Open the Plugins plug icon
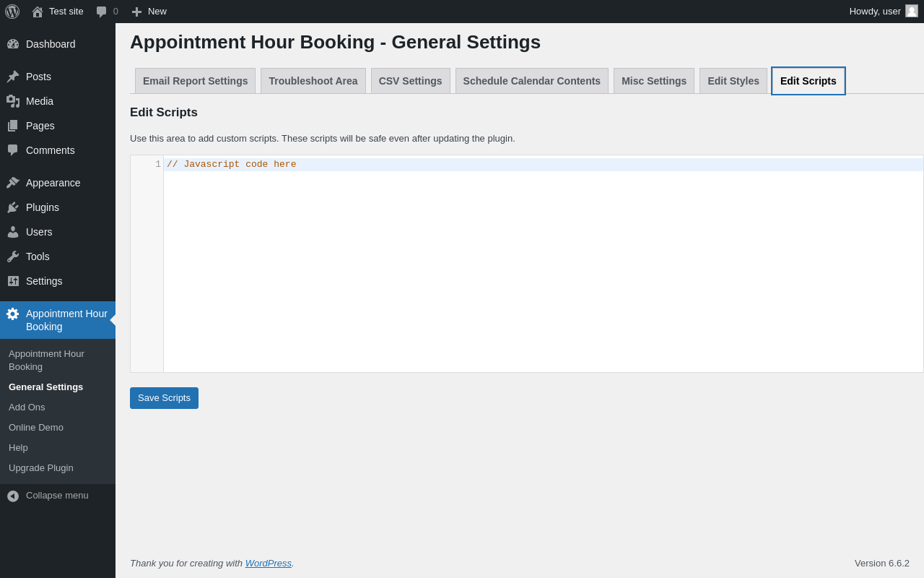The height and width of the screenshot is (578, 924). tap(13, 207)
